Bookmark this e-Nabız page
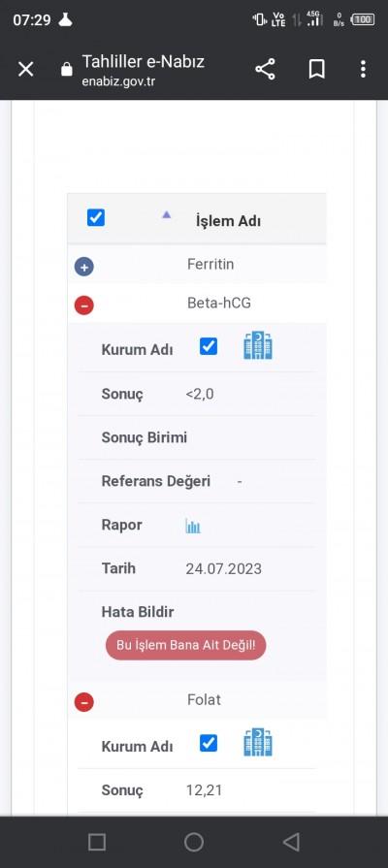 (316, 70)
